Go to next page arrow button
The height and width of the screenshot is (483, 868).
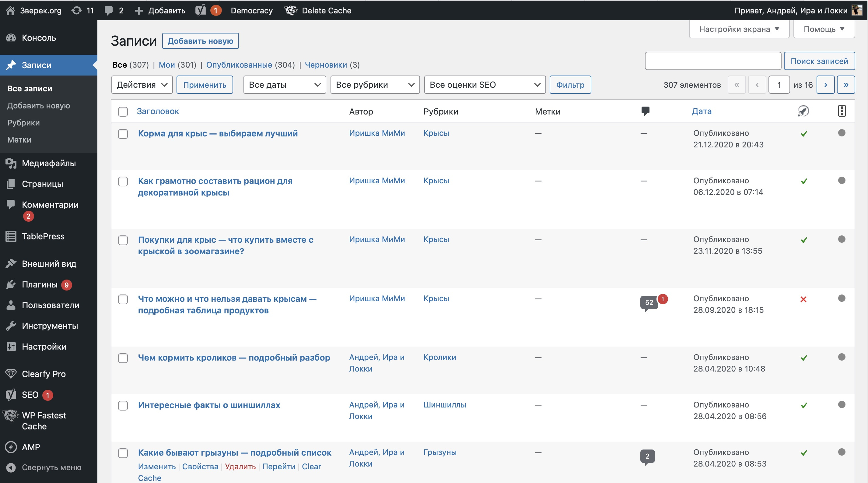click(x=825, y=85)
